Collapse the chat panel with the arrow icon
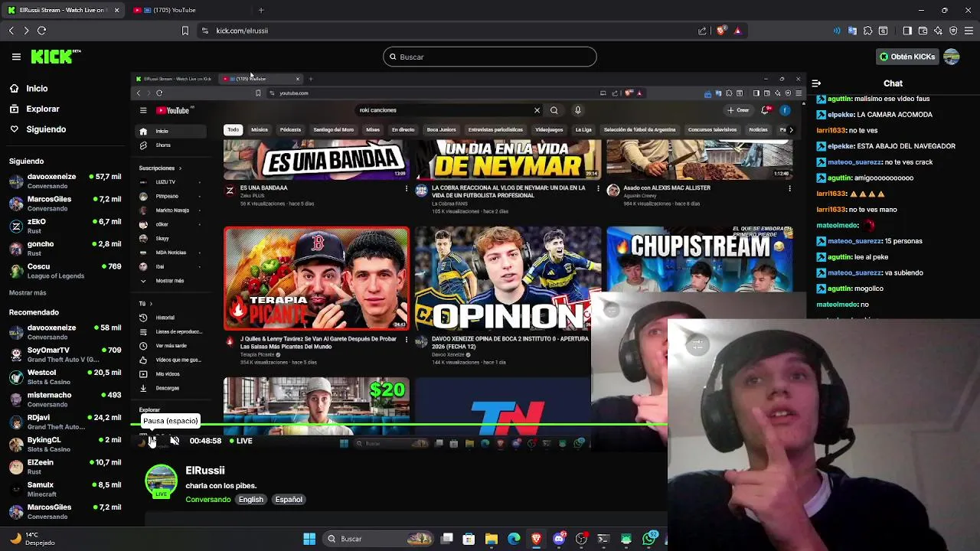Viewport: 980px width, 551px height. (816, 83)
